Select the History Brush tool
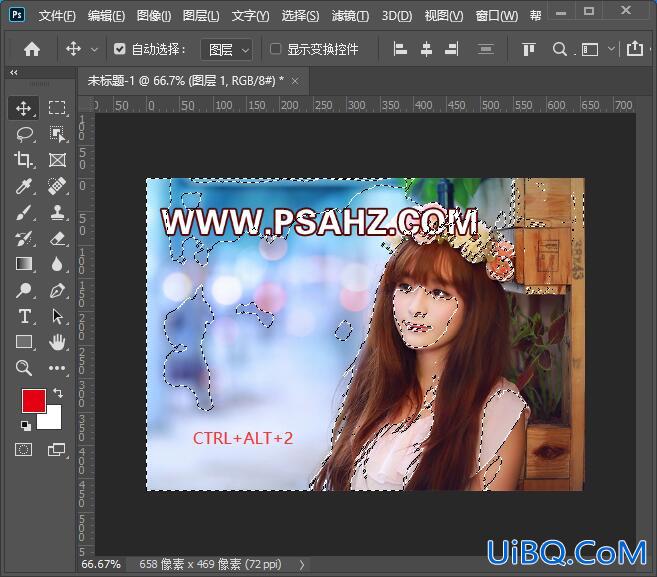This screenshot has width=657, height=577. coord(23,238)
